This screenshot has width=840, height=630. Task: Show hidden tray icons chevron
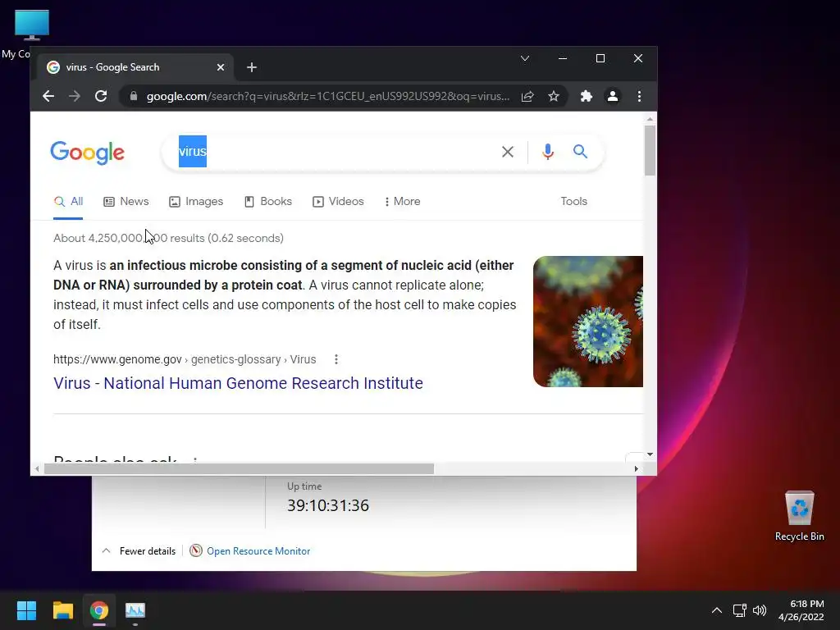click(717, 610)
